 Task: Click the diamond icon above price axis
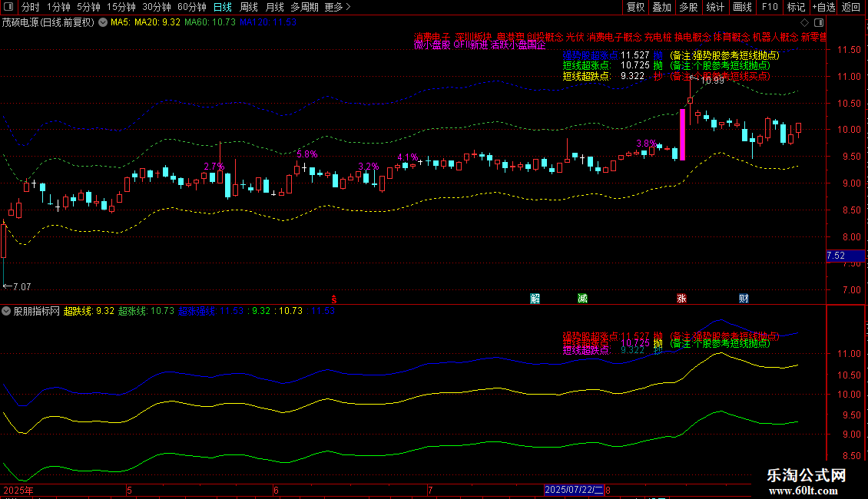click(805, 22)
